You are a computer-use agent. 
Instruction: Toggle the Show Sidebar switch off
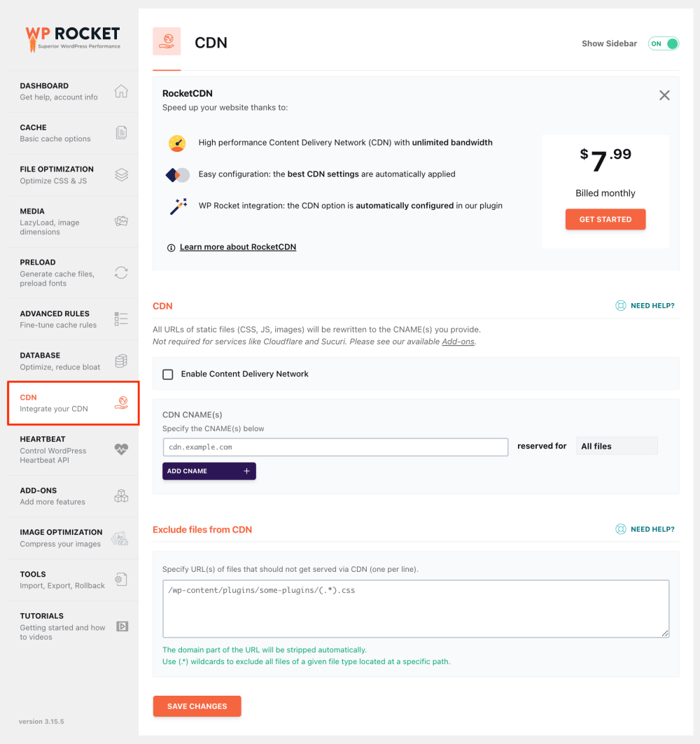tap(664, 43)
